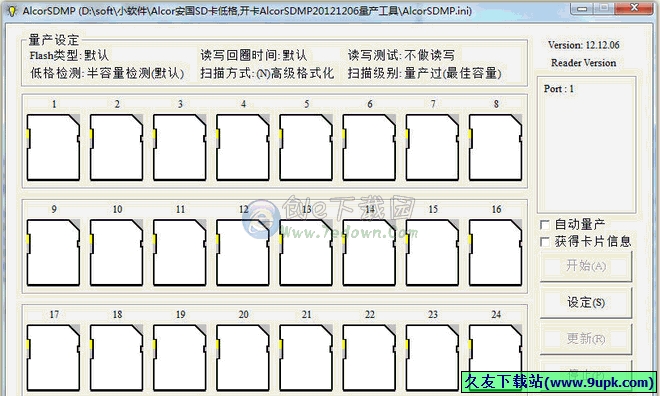Select SD card slot 7 icon
Image resolution: width=660 pixels, height=396 pixels.
pyautogui.click(x=432, y=147)
